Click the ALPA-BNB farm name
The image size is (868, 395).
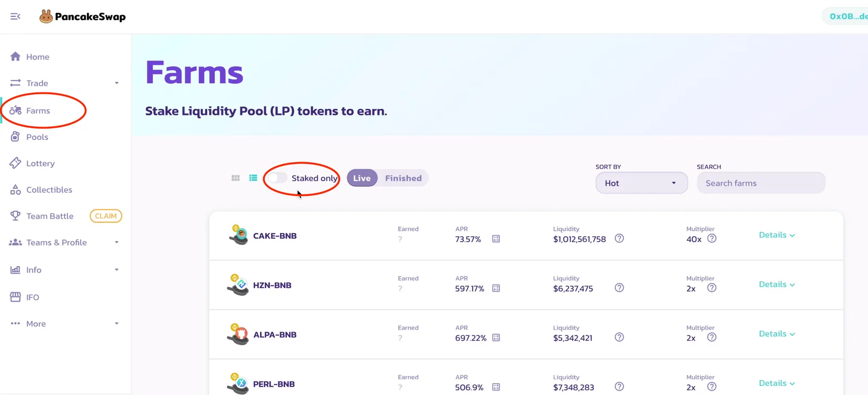click(x=275, y=334)
